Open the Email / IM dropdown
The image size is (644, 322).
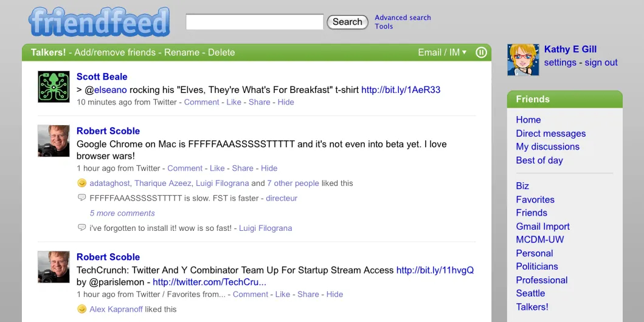click(442, 52)
